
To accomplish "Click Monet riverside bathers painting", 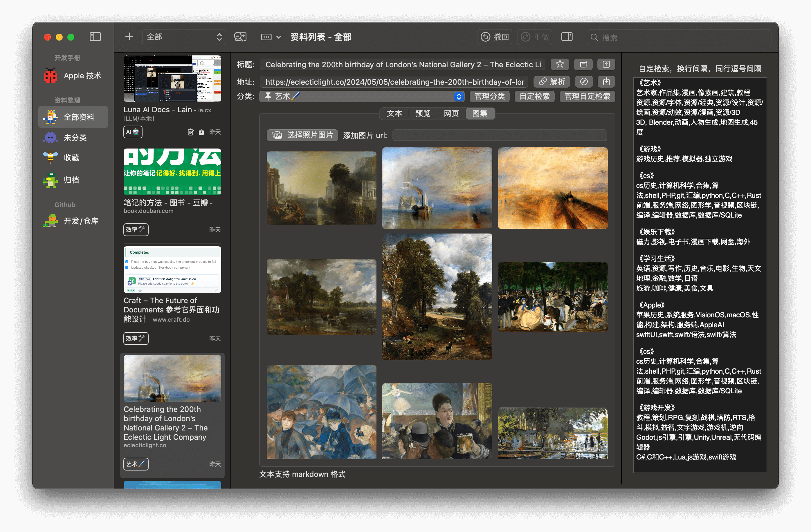I will 553,433.
